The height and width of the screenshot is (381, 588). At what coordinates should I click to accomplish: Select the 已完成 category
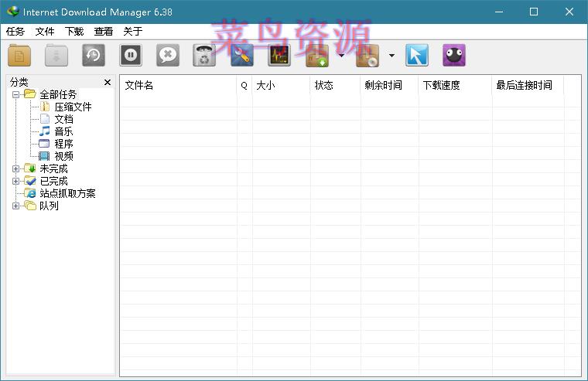[53, 182]
